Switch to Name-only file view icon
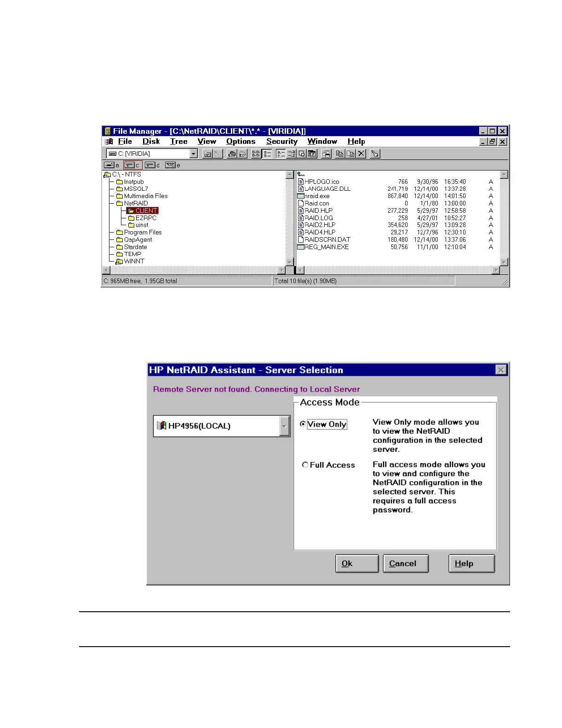562x728 pixels. tap(256, 154)
